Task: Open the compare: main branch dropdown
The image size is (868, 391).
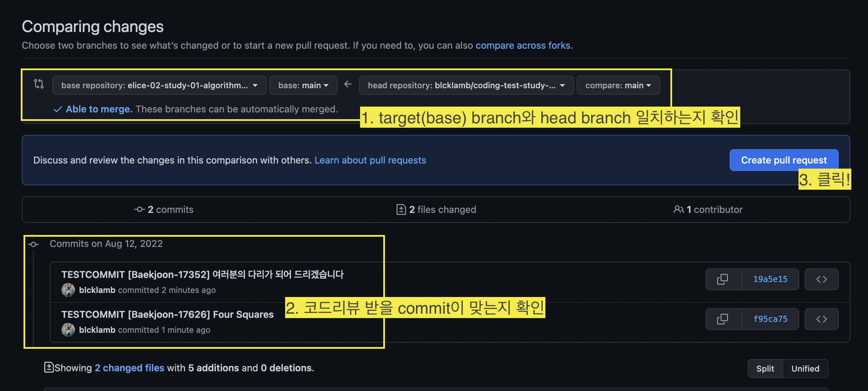Action: (618, 85)
